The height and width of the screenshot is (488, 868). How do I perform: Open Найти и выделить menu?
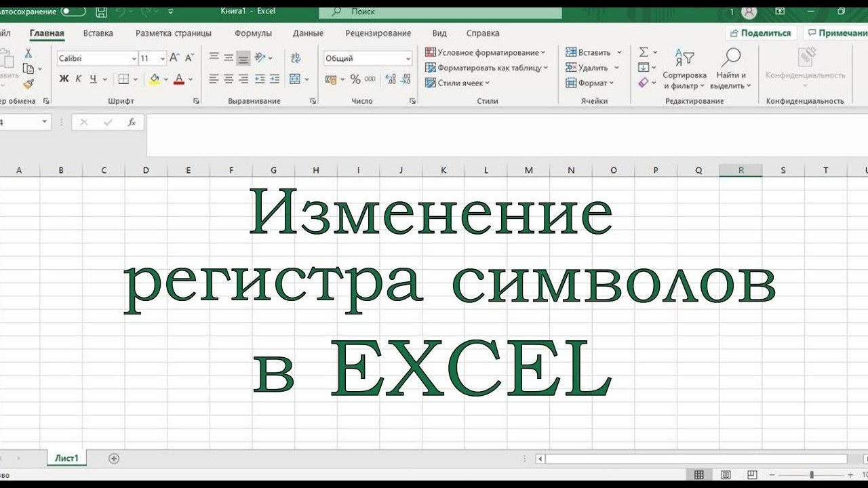(731, 69)
